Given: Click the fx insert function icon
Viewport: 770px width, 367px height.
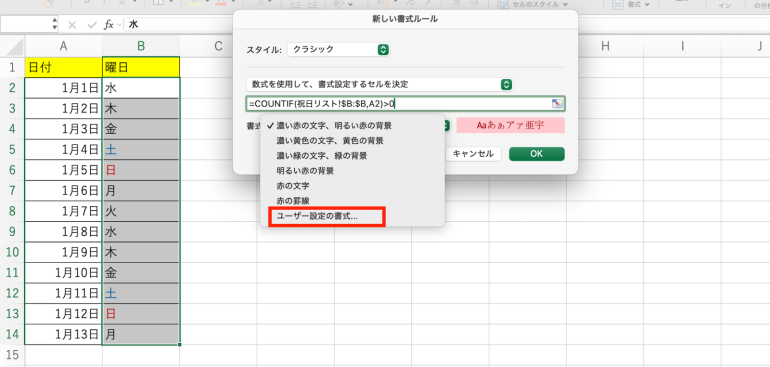Looking at the screenshot, I should pyautogui.click(x=109, y=25).
